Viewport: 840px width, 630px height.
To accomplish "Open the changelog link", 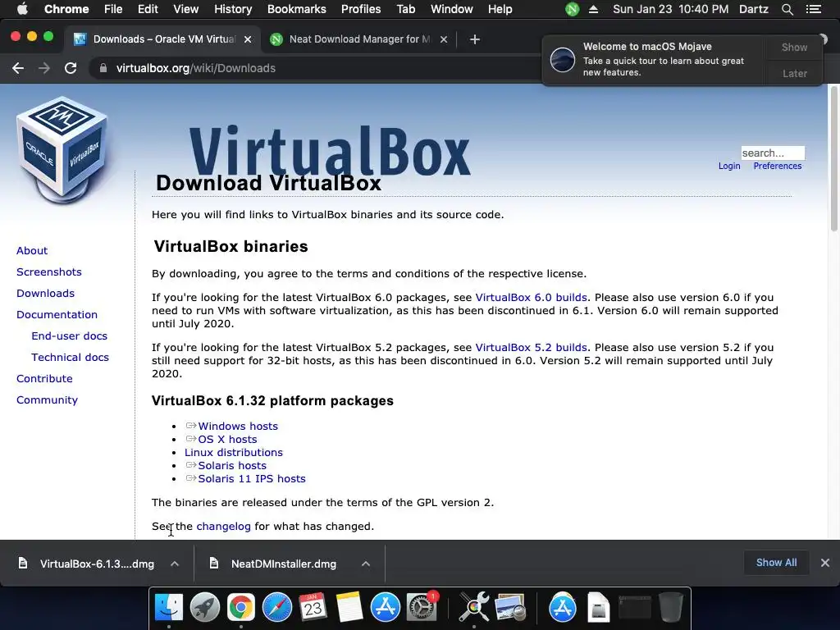I will pos(223,526).
